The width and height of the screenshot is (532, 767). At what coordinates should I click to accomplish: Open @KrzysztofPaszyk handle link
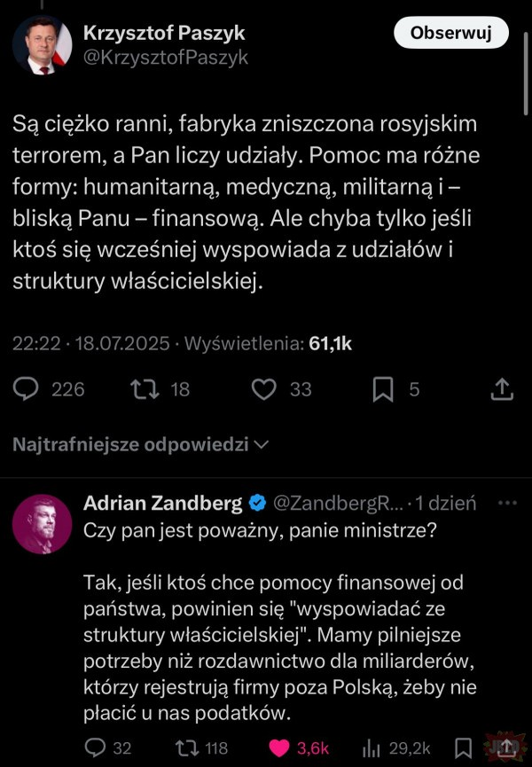(166, 58)
